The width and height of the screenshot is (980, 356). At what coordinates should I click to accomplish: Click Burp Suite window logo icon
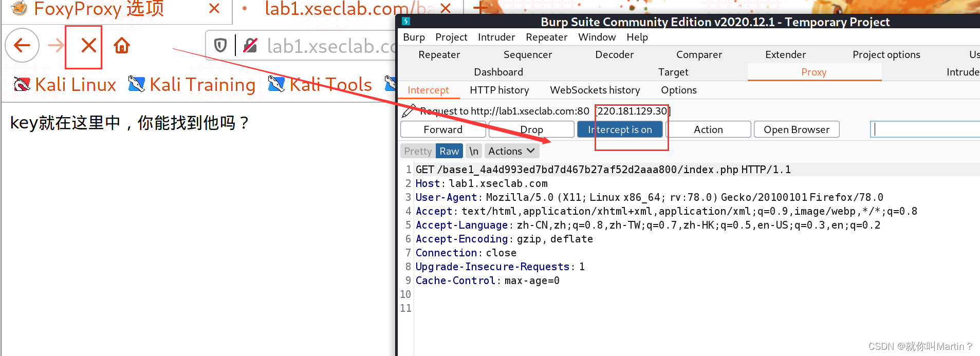[406, 21]
